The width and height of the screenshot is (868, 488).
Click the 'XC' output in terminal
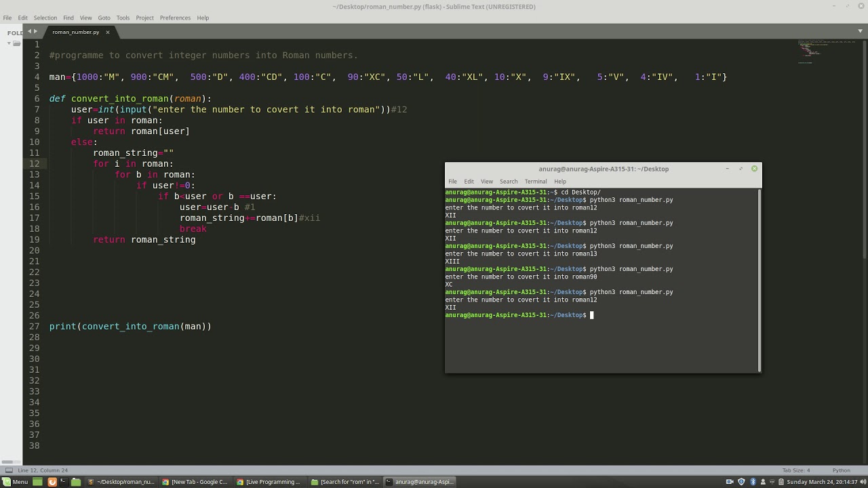[449, 285]
